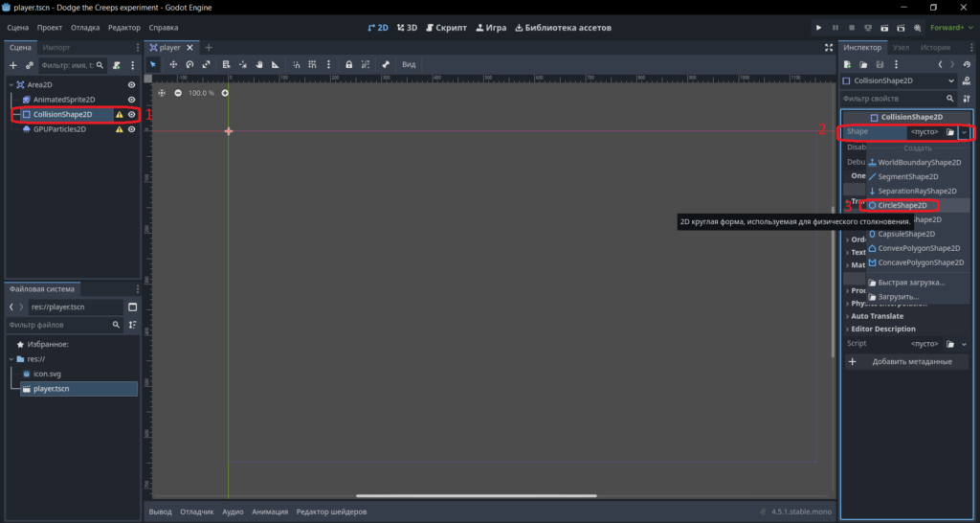This screenshot has height=523, width=980.
Task: Toggle visibility of the GPUParticles2D node
Action: 132,129
